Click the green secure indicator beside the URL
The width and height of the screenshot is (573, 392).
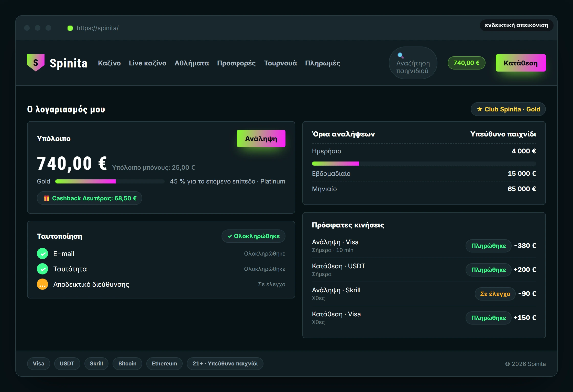(70, 28)
